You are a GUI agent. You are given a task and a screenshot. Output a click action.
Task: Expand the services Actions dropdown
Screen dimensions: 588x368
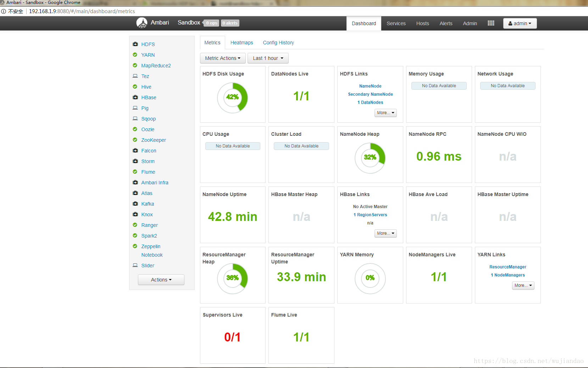[x=161, y=280]
